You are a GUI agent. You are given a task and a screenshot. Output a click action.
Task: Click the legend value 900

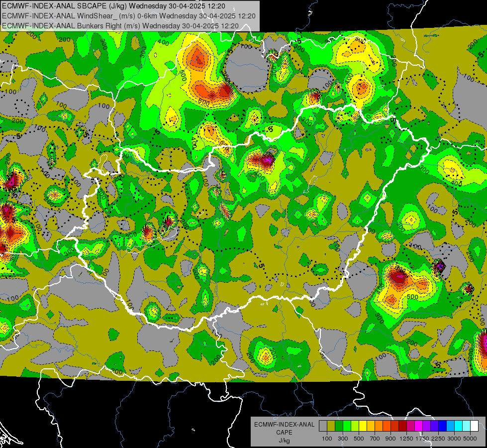coord(390,439)
